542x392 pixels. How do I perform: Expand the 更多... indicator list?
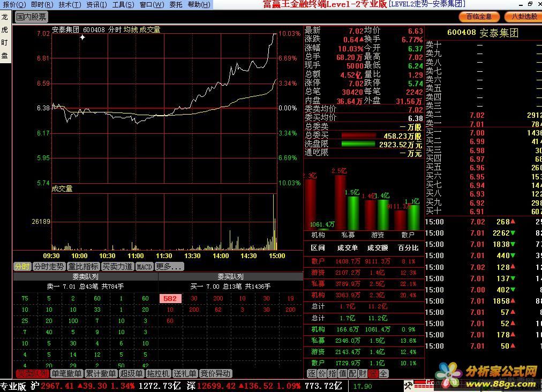[x=169, y=267]
